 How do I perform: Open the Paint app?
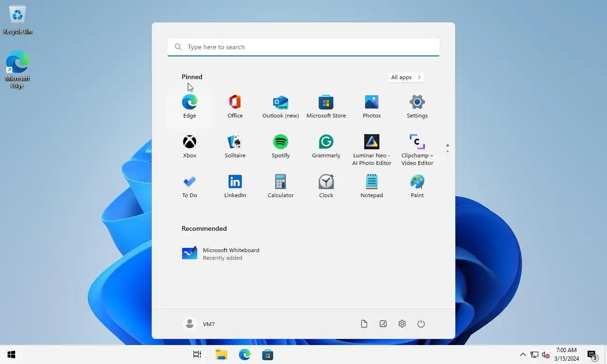click(x=417, y=187)
